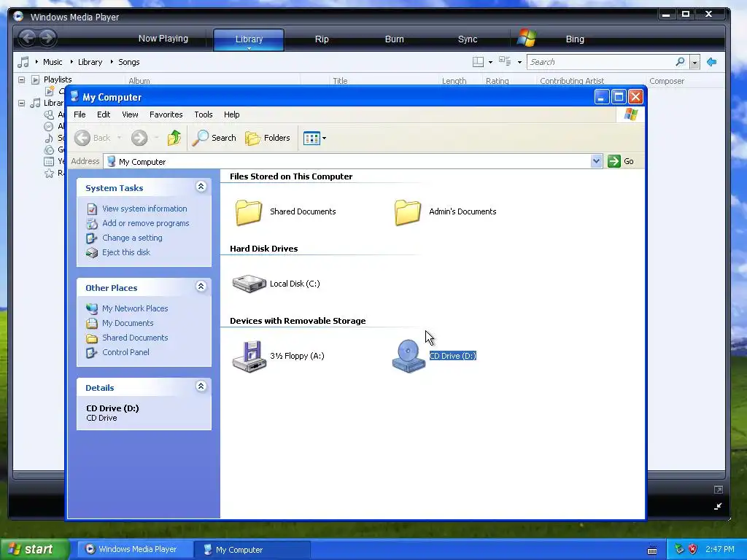
Task: Click the Up folder toolbar icon
Action: (x=174, y=138)
